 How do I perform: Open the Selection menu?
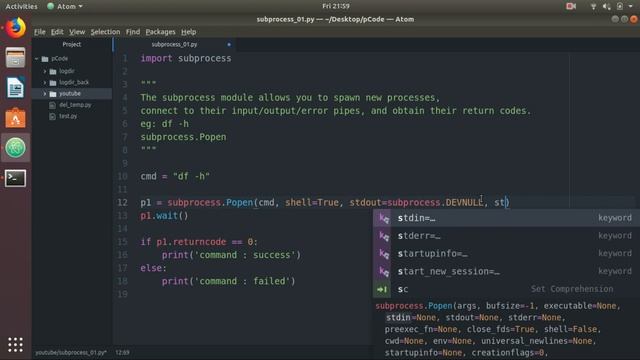coord(105,32)
